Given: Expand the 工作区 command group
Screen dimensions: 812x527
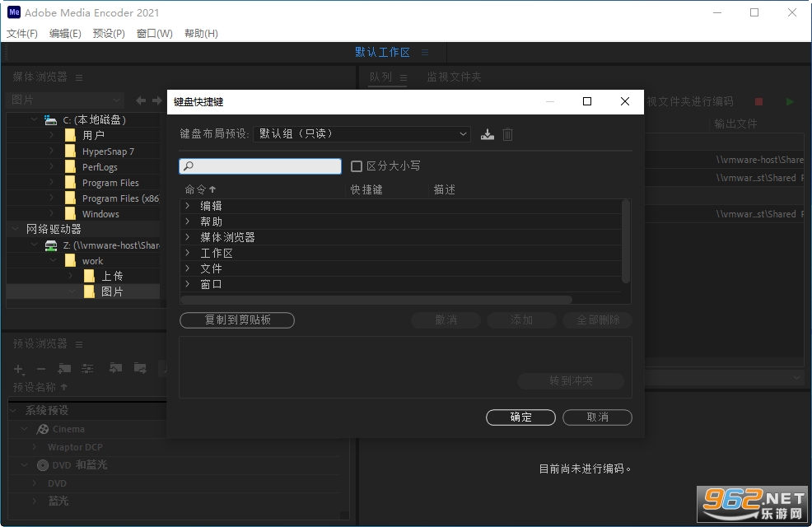Looking at the screenshot, I should (188, 253).
